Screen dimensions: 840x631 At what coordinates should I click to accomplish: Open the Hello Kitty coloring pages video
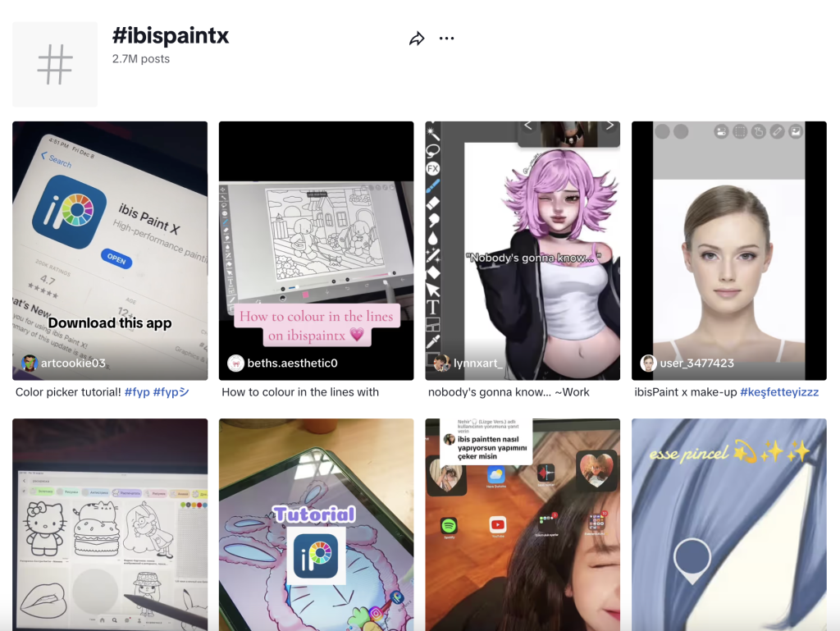pyautogui.click(x=110, y=525)
